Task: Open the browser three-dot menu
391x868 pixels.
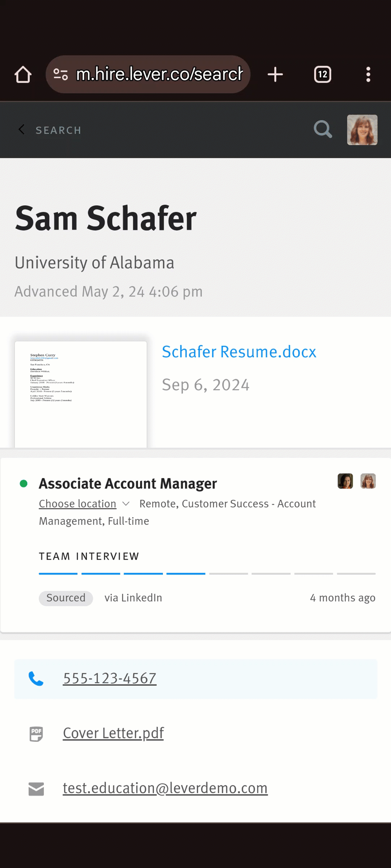Action: (368, 75)
